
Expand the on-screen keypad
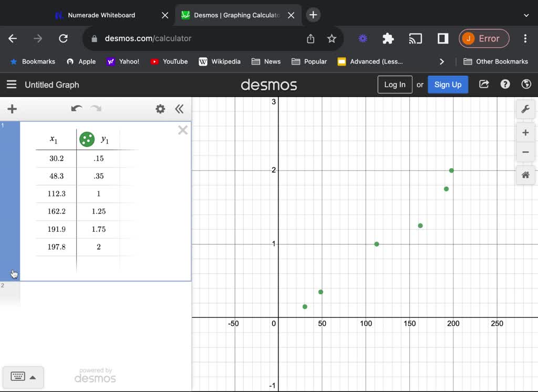pos(23,377)
